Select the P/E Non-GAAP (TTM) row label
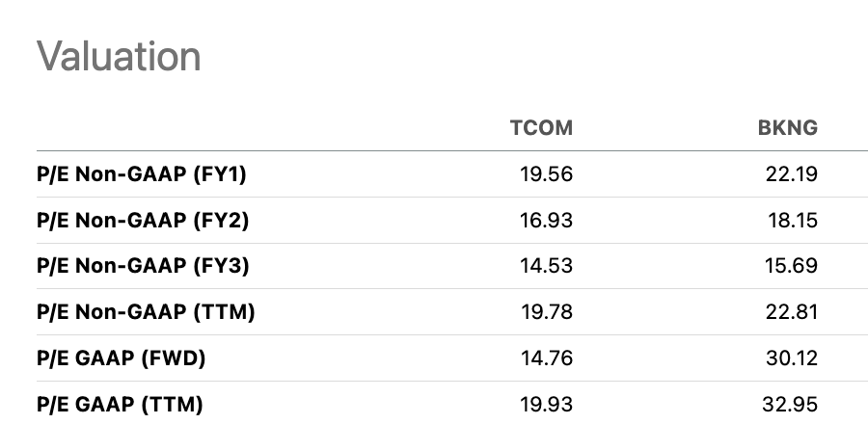 point(145,312)
